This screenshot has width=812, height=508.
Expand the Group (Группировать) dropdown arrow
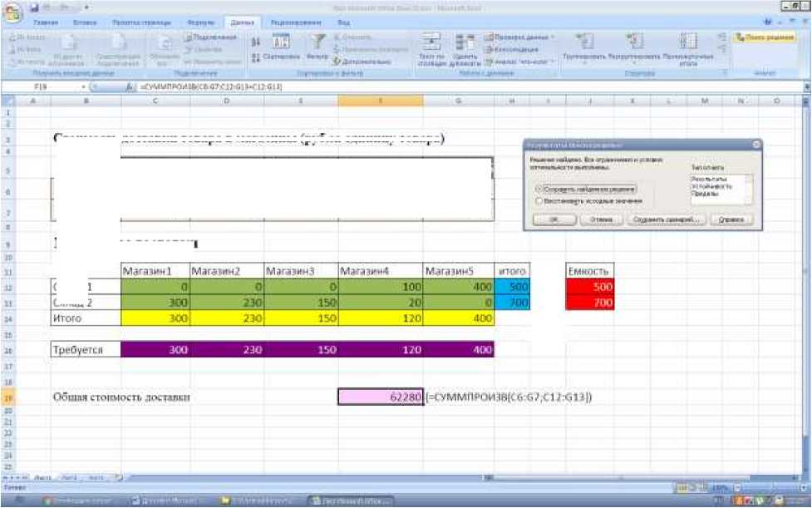pos(585,62)
